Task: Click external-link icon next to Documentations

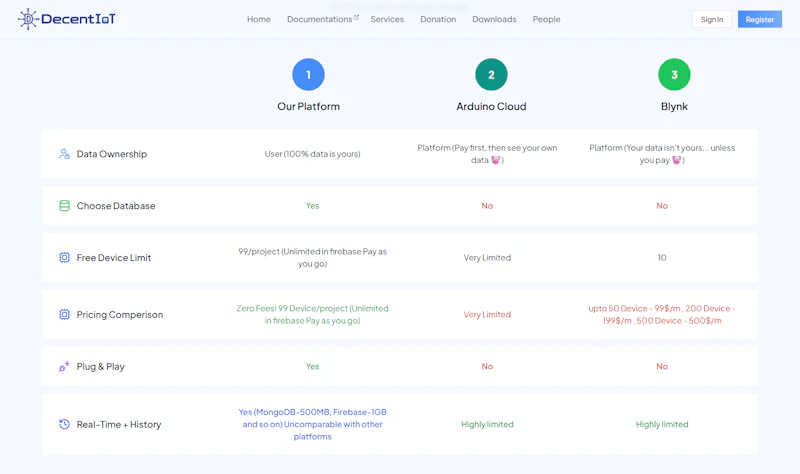Action: click(x=356, y=17)
